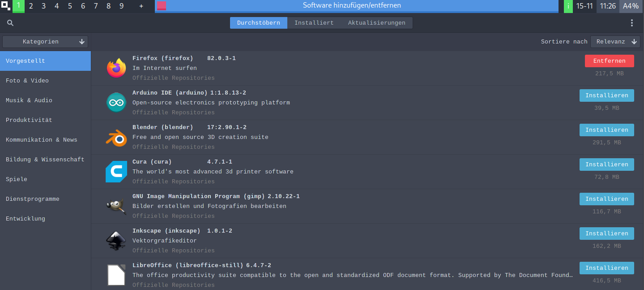Switch to the Installiert tab

(314, 23)
